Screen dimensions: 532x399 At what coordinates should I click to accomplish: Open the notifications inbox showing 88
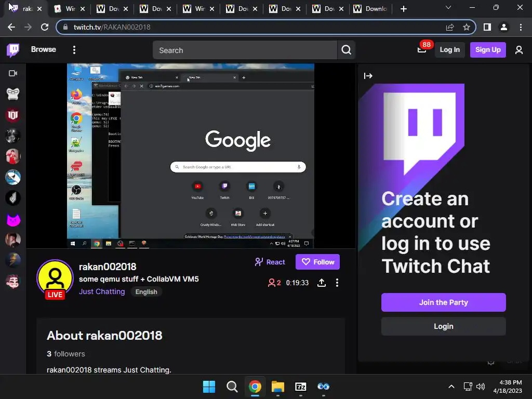(422, 50)
